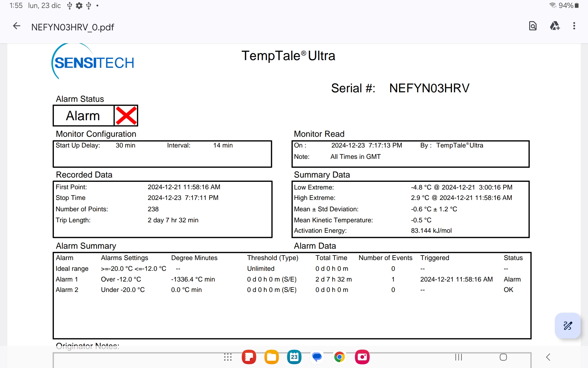Viewport: 588px width, 368px height.
Task: Click the red X alarm indicator
Action: pos(126,116)
